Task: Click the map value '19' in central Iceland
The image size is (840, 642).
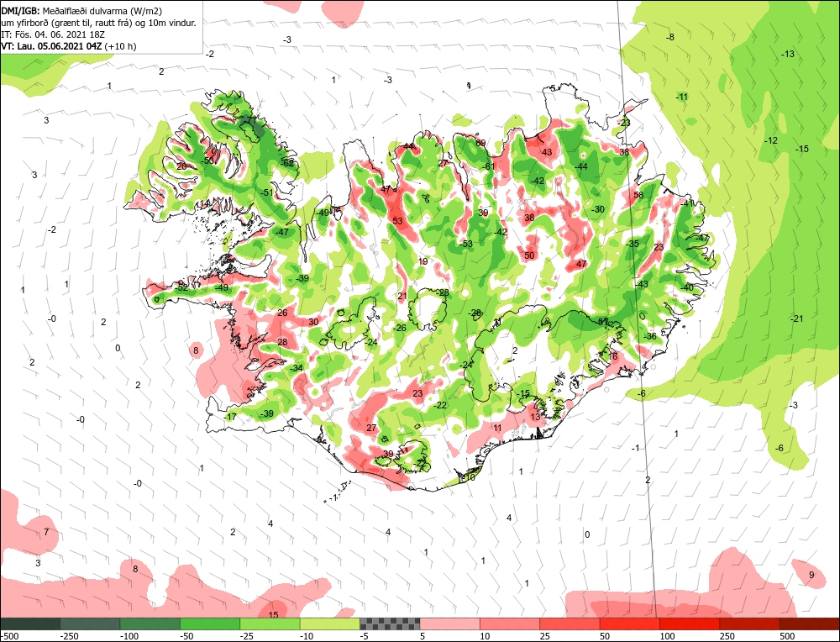Action: (x=423, y=261)
